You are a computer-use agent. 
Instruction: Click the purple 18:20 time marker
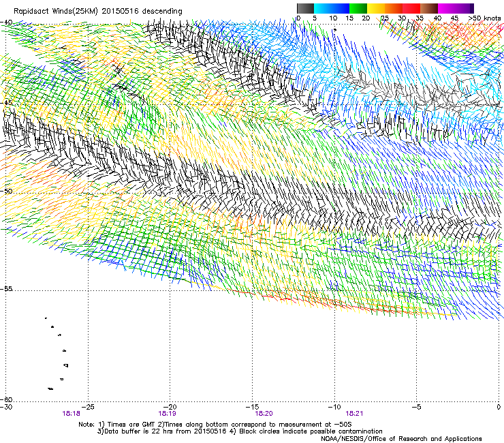click(x=264, y=414)
